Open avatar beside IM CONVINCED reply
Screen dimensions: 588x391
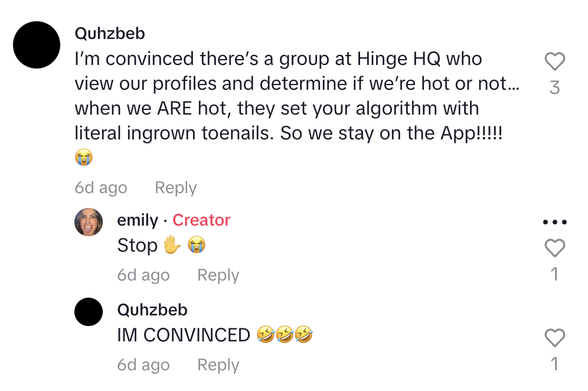pyautogui.click(x=89, y=312)
